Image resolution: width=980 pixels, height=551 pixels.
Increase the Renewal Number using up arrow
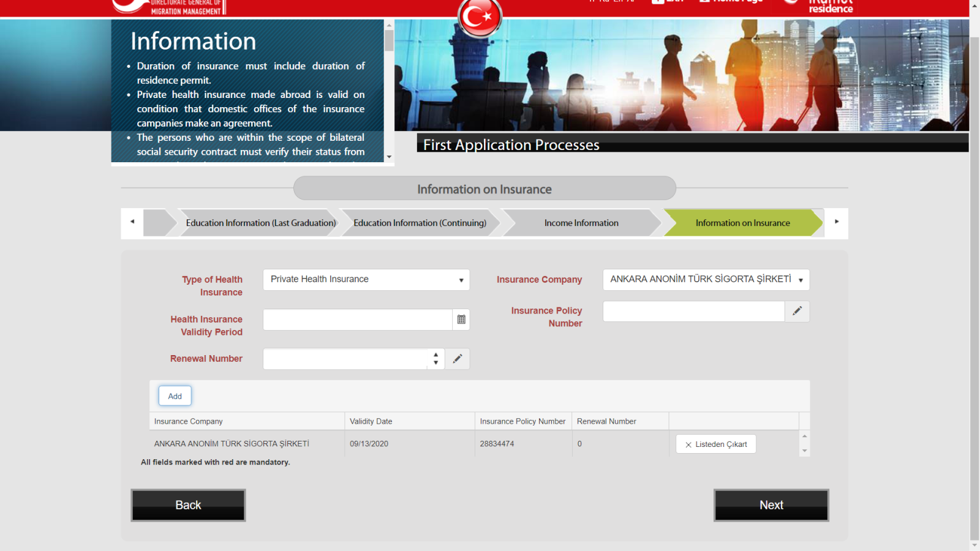tap(435, 354)
